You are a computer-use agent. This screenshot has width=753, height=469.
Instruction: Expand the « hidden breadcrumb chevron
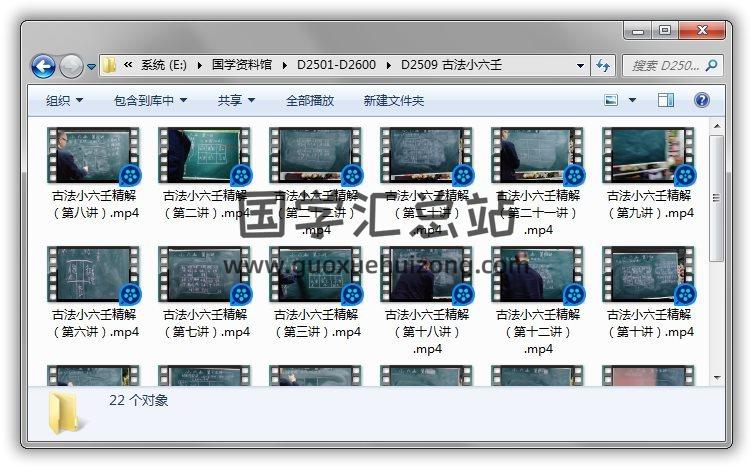(128, 65)
